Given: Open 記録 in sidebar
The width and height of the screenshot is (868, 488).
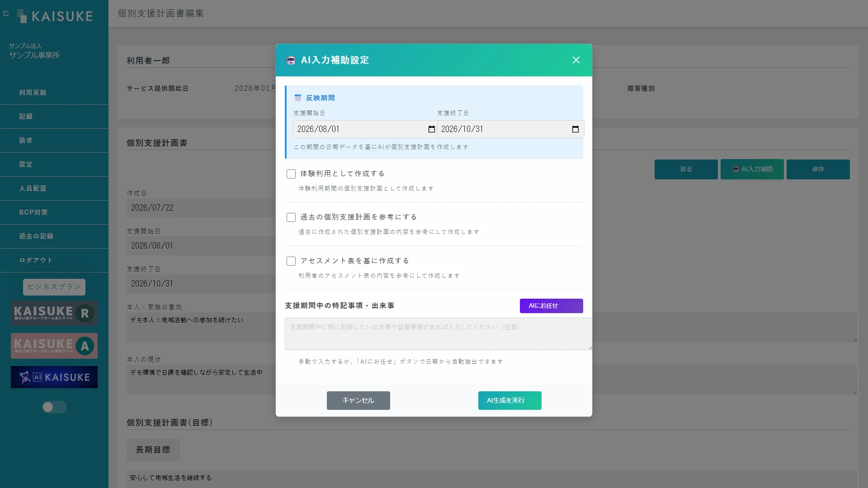Looking at the screenshot, I should (x=54, y=117).
